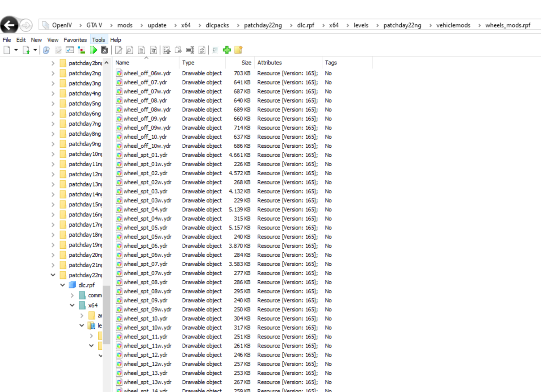Select wheel_spt_05.ydr in the file list
This screenshot has width=541, height=392.
(x=145, y=228)
